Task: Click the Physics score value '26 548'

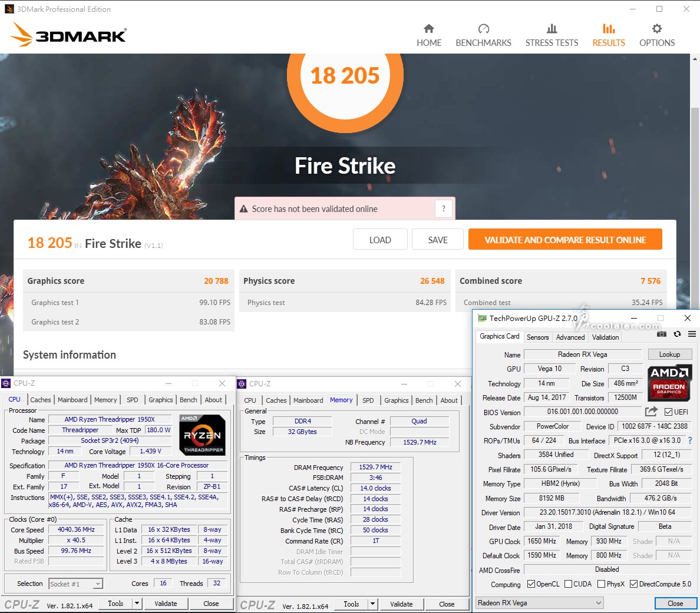Action: (432, 281)
